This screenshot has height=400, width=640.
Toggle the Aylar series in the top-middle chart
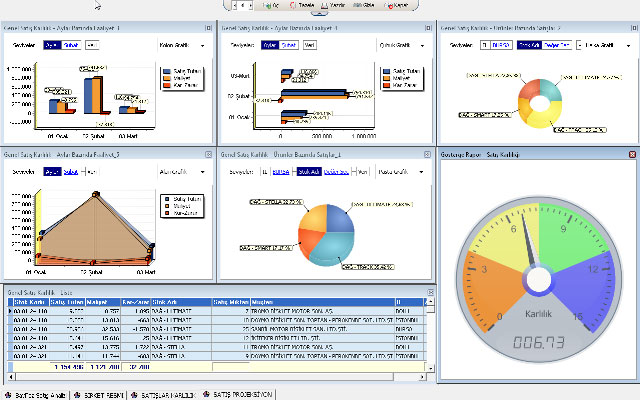269,45
